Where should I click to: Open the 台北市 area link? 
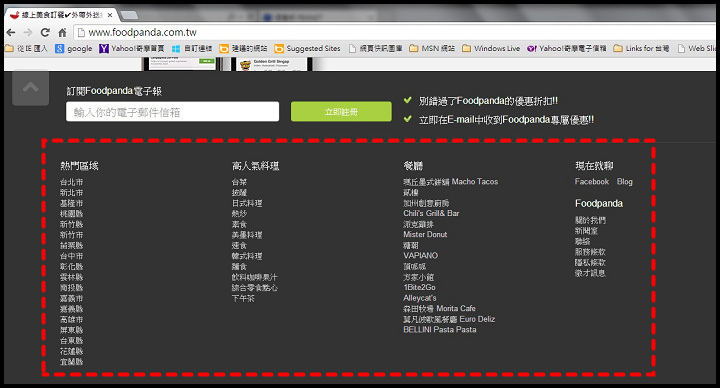pyautogui.click(x=71, y=182)
